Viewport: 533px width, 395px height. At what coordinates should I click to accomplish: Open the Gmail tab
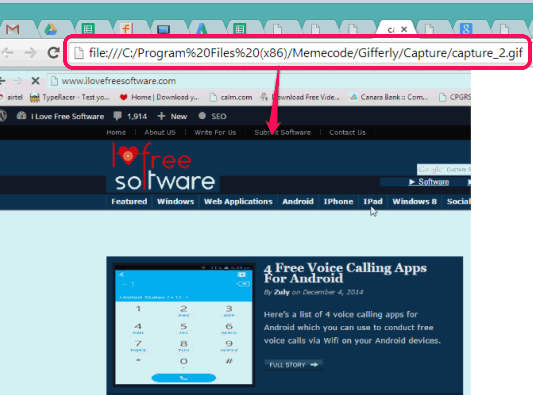[x=13, y=29]
